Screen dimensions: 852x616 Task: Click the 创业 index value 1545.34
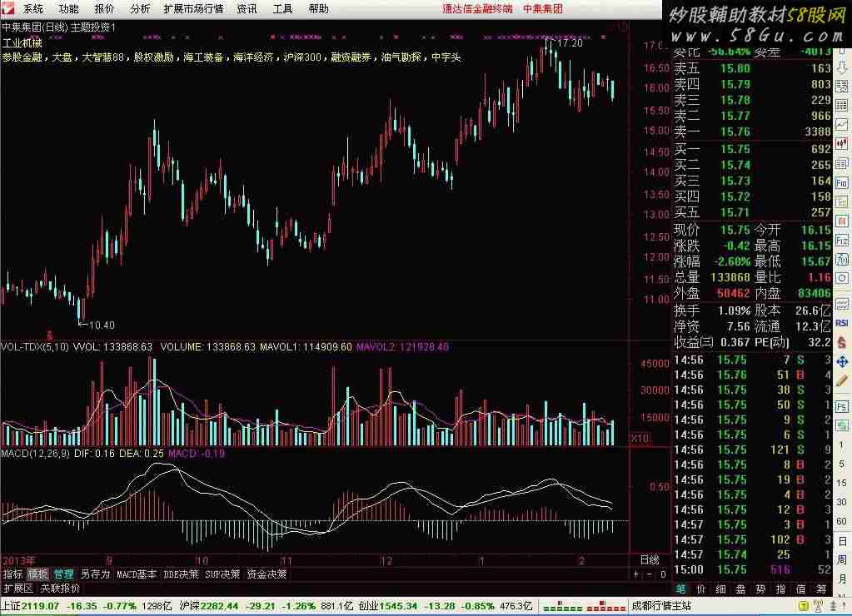pos(398,606)
